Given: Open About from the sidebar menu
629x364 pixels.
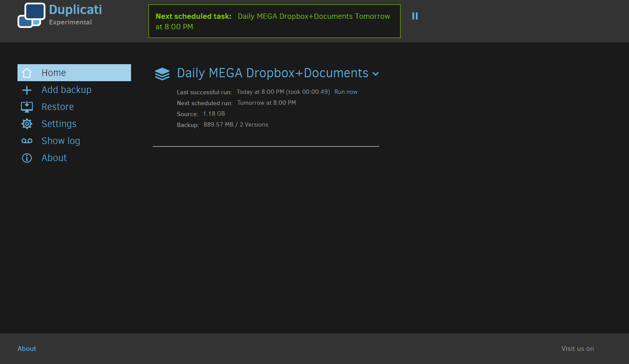Looking at the screenshot, I should 74,158.
